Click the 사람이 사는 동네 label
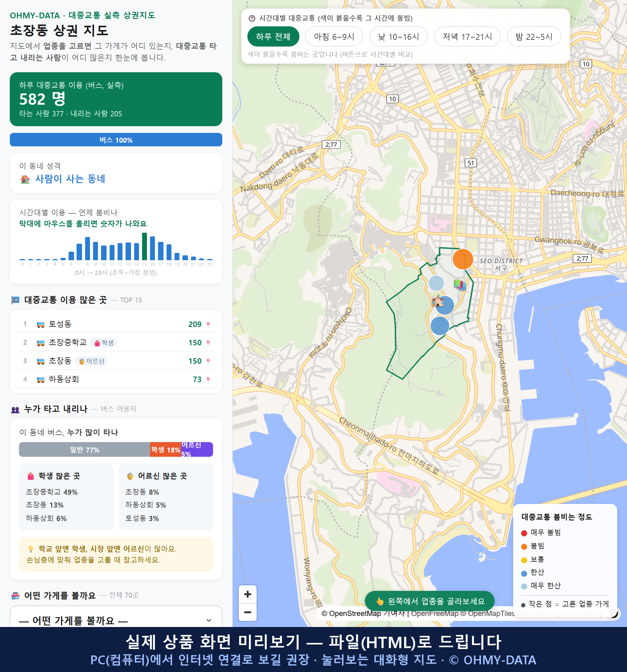627x672 pixels. coord(70,179)
